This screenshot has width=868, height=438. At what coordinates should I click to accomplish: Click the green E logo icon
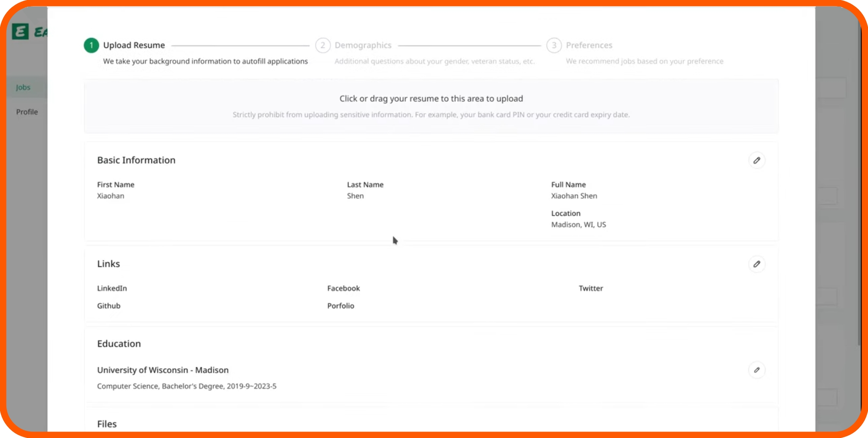tap(20, 31)
